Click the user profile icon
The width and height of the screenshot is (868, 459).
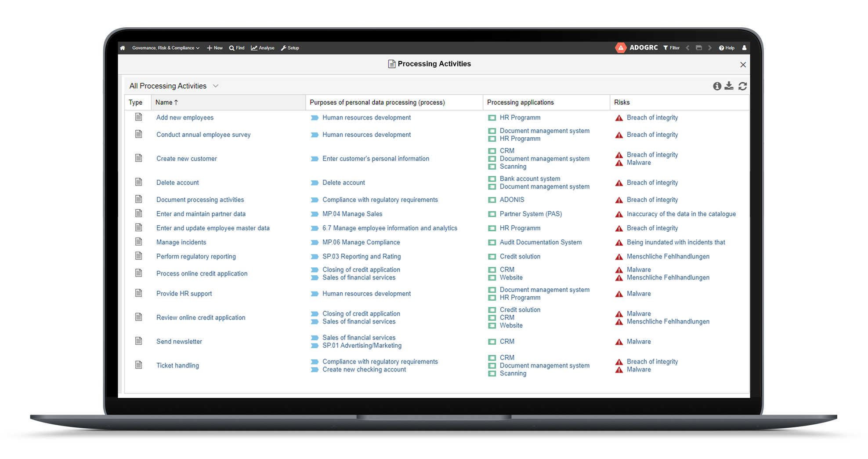pyautogui.click(x=744, y=47)
